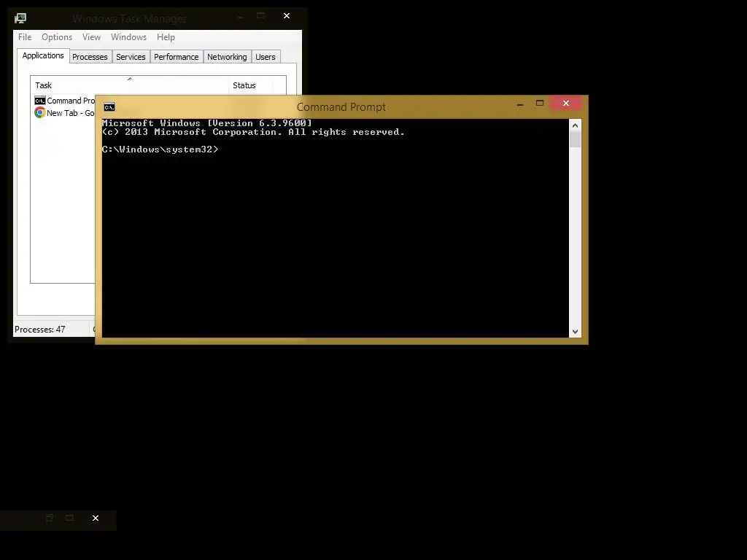Screen dimensions: 747x560
Task: Maximize the Windows Task Manager window
Action: click(260, 16)
